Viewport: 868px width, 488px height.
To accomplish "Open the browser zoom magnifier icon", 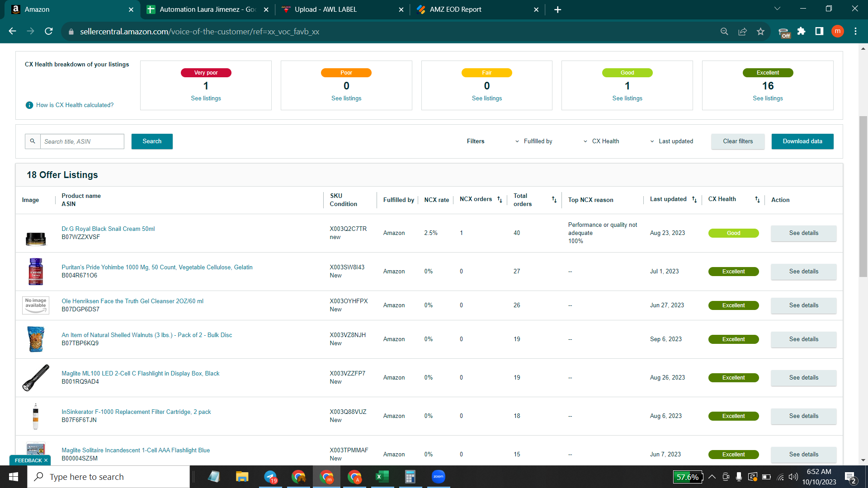I will (724, 31).
